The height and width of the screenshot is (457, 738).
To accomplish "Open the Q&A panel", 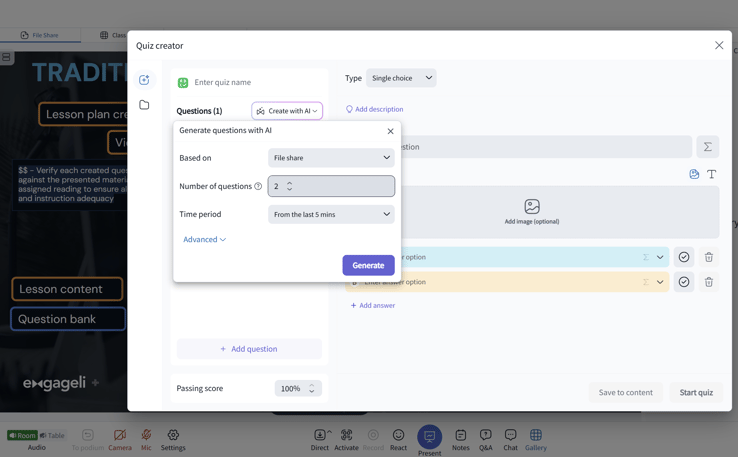I will 485,440.
